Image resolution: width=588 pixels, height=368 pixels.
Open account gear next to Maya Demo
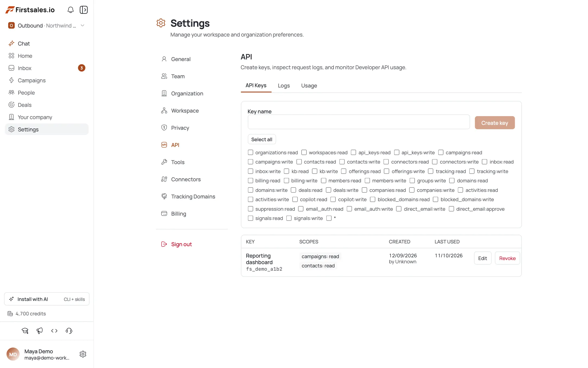point(83,354)
